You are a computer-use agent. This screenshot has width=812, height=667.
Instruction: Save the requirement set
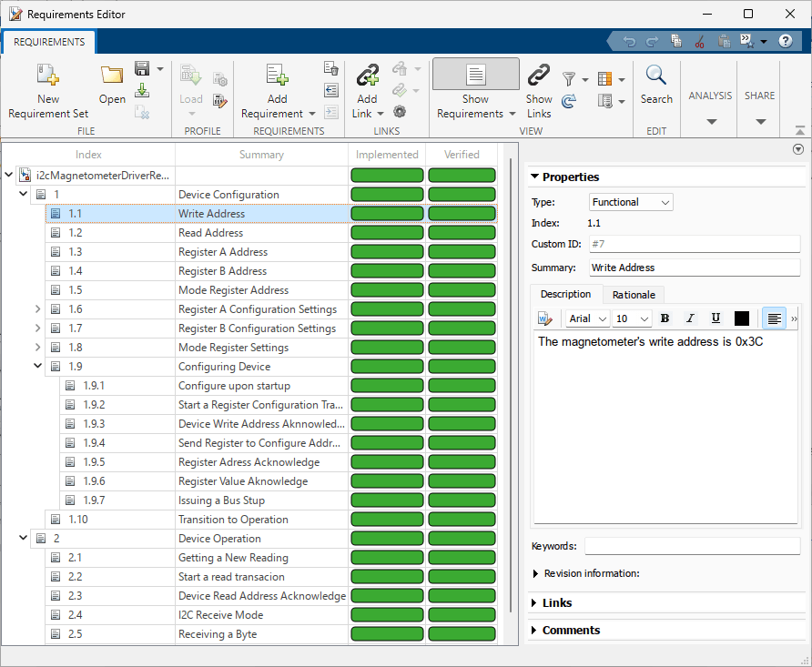pos(142,69)
